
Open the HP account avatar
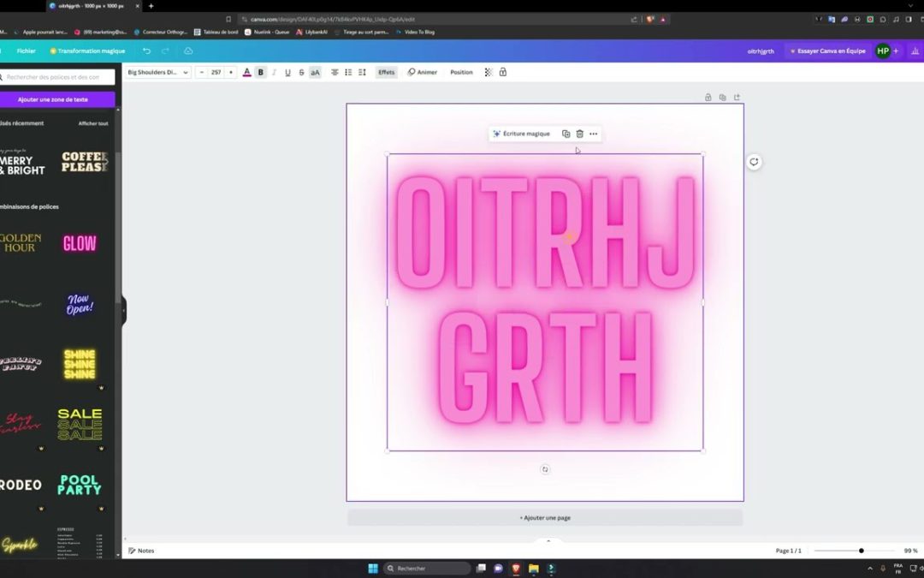pos(883,51)
